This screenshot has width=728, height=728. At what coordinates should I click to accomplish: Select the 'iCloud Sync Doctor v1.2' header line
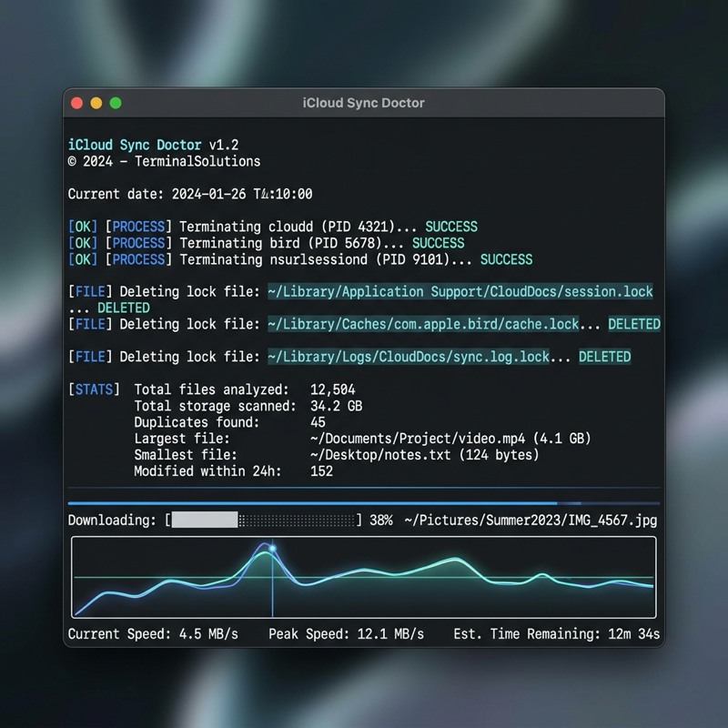pyautogui.click(x=153, y=145)
